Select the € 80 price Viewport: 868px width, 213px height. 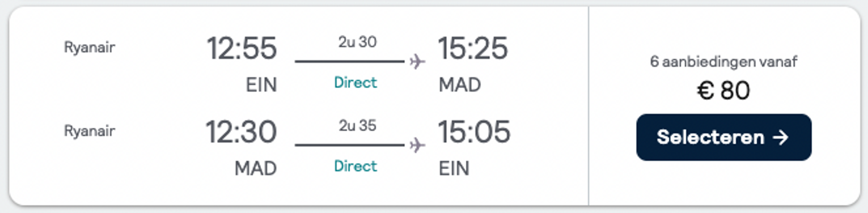pos(723,90)
